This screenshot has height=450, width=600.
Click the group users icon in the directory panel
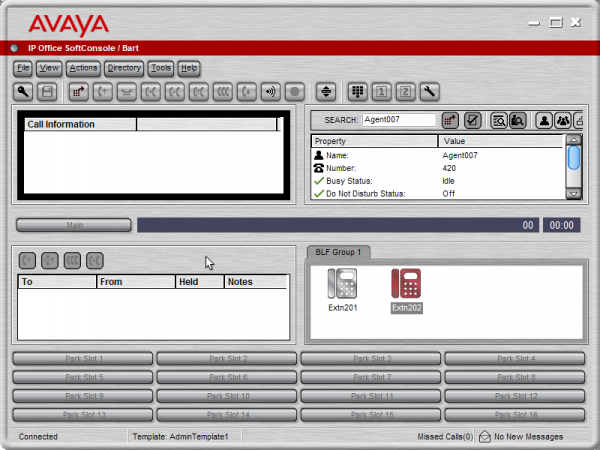(x=563, y=121)
